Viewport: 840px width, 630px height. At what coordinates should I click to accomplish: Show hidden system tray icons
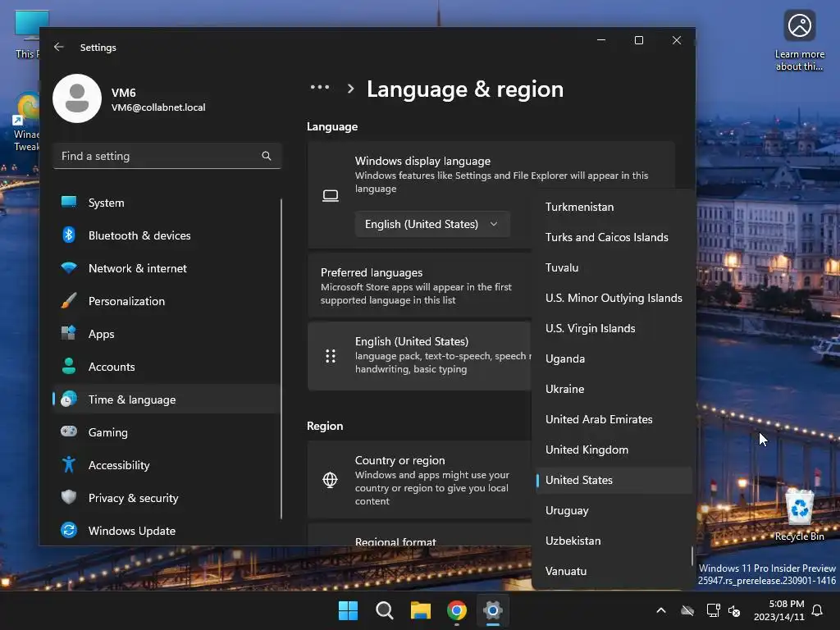pyautogui.click(x=661, y=610)
